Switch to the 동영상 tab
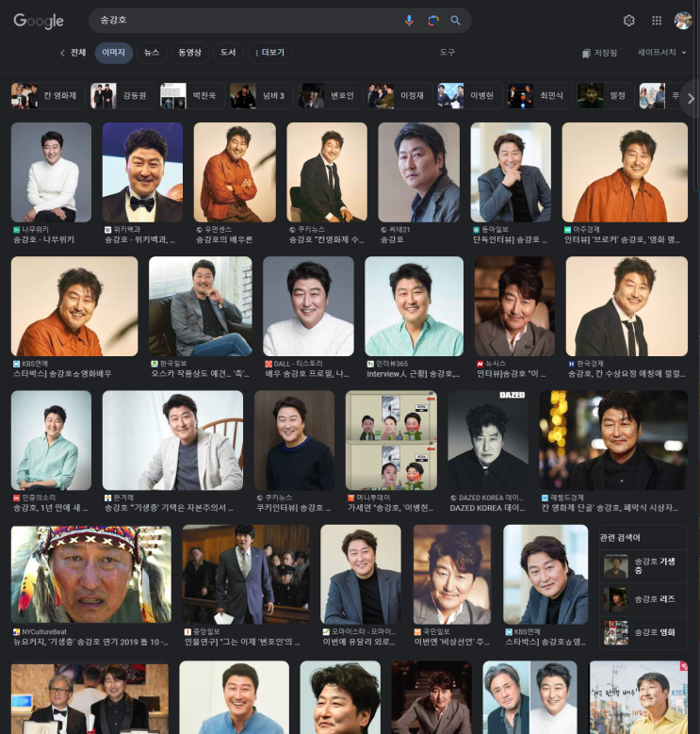This screenshot has height=734, width=700. (x=189, y=53)
